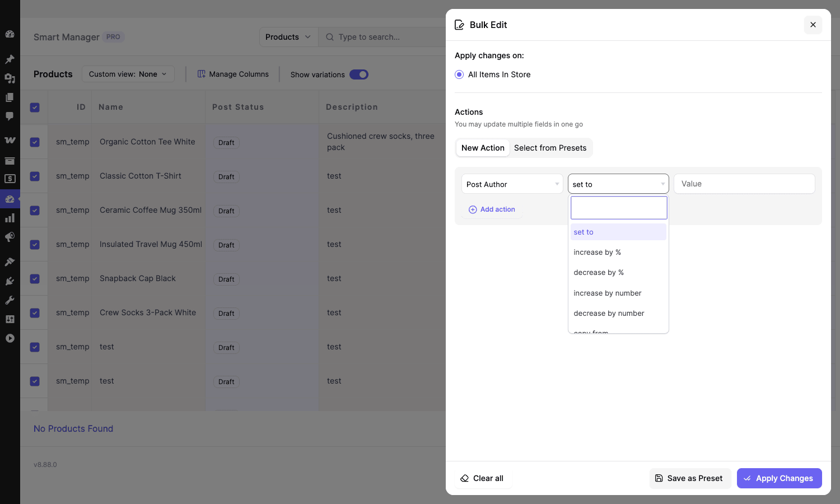
Task: Open the Comments bubble sidebar icon
Action: point(10,116)
